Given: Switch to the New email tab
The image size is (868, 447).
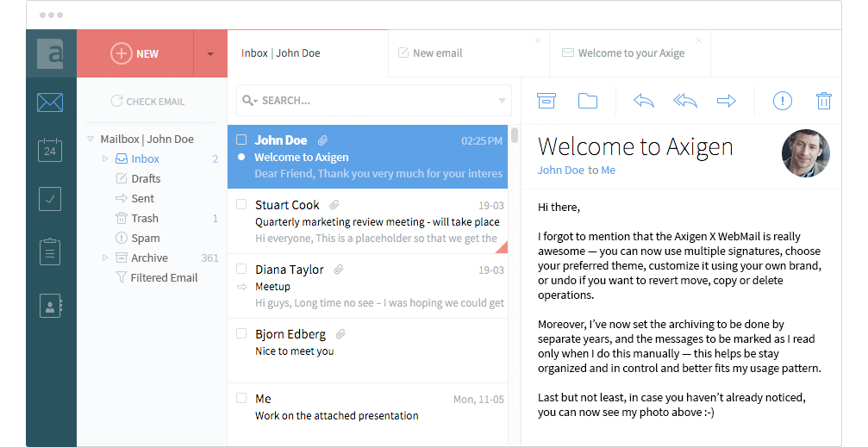Looking at the screenshot, I should coord(437,53).
